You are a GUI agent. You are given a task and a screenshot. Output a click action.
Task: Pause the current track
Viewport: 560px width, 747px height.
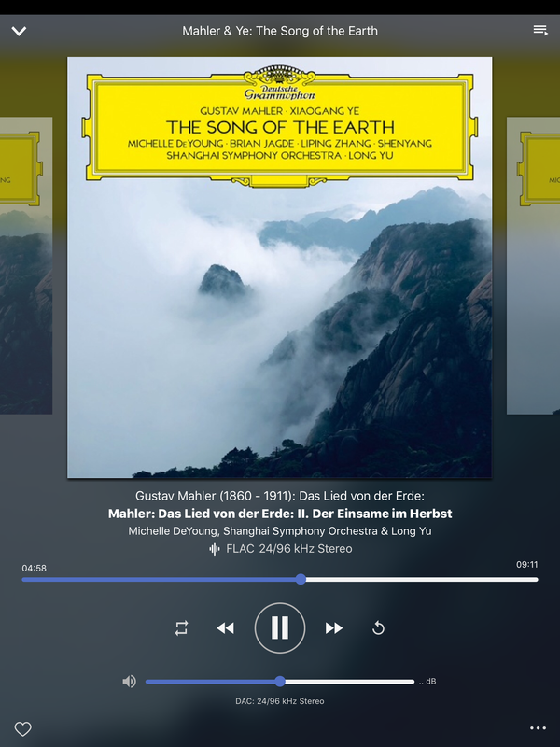[x=280, y=627]
